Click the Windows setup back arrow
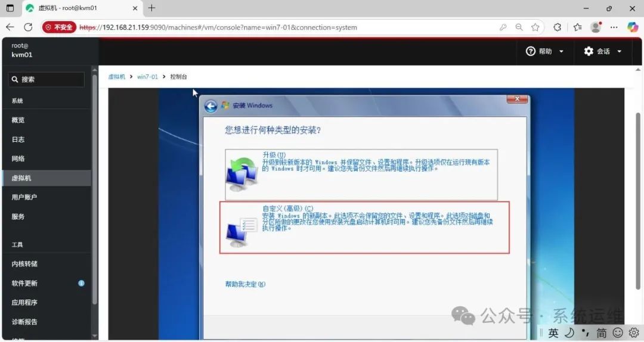This screenshot has width=644, height=342. 210,106
